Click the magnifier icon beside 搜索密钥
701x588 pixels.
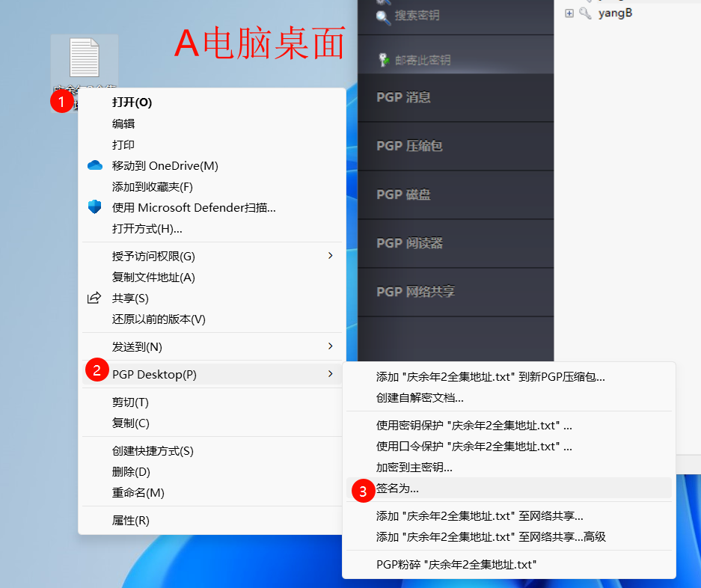(383, 17)
